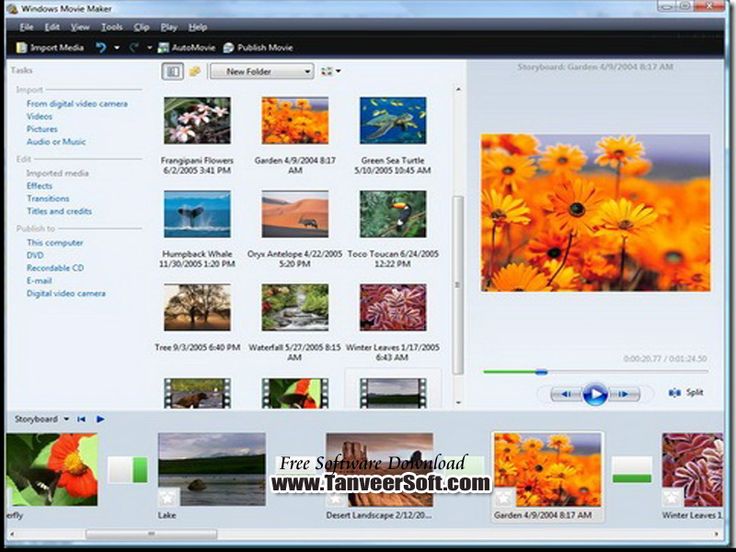Viewport: 736px width, 552px height.
Task: Click the Import Media toolbar button
Action: click(x=50, y=47)
